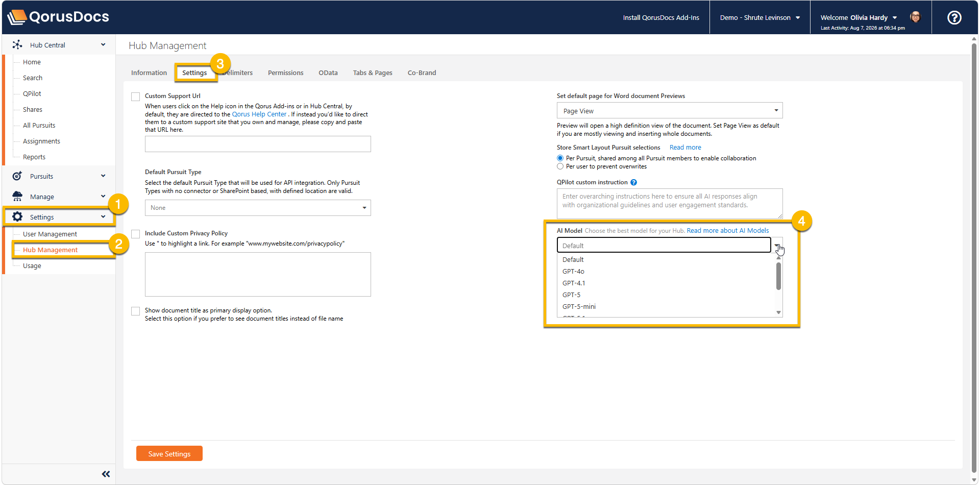Open the Tabs & Pages tab
980x485 pixels.
(373, 72)
